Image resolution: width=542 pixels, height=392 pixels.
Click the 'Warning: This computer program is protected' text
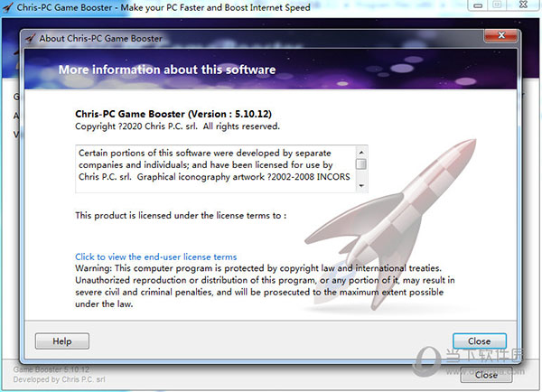click(265, 286)
